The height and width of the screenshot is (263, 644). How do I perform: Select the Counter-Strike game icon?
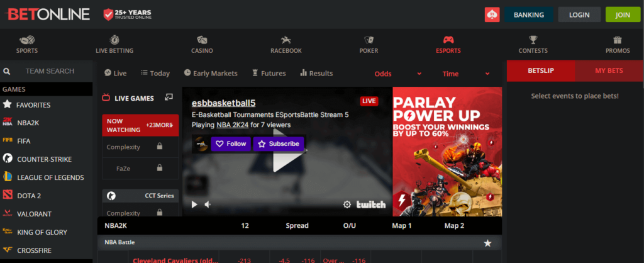(x=8, y=159)
